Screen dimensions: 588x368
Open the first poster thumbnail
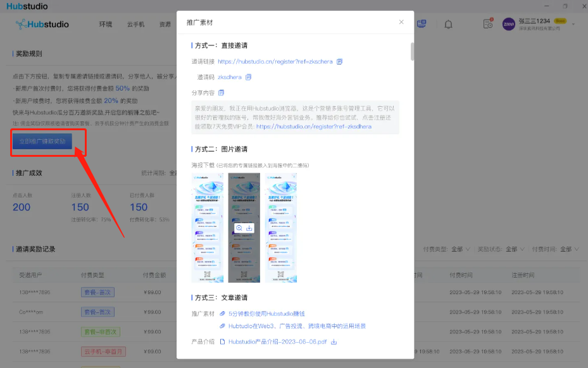click(208, 228)
